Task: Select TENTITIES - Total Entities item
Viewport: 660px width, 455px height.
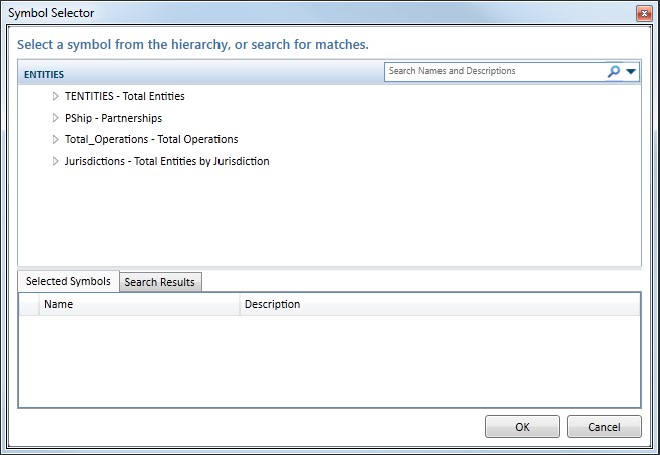Action: pos(124,97)
